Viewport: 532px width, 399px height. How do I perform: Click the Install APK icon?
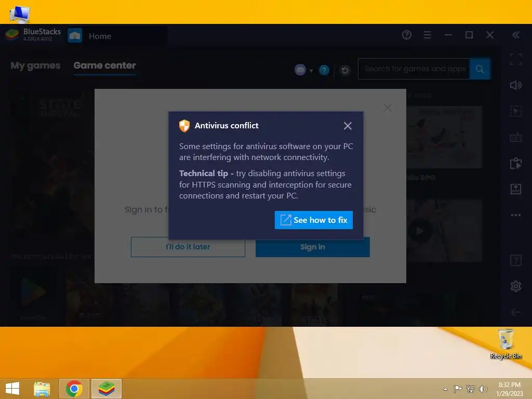click(516, 189)
